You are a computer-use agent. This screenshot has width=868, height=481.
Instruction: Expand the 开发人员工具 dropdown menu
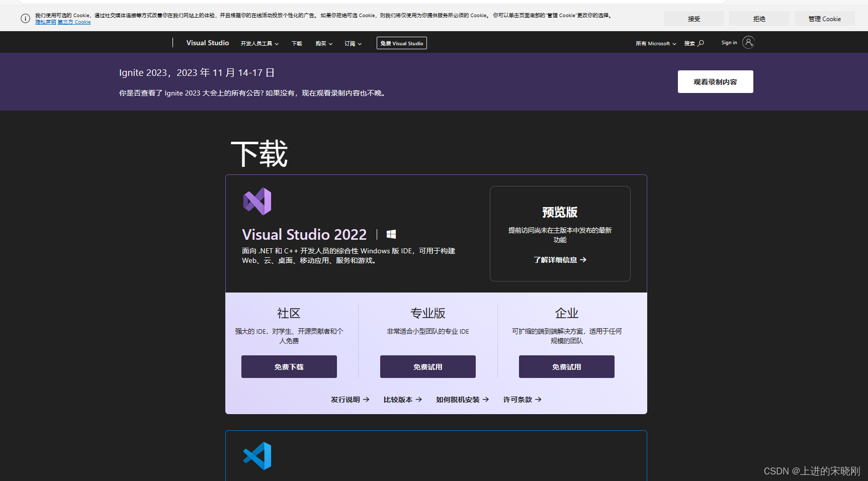[x=259, y=44]
